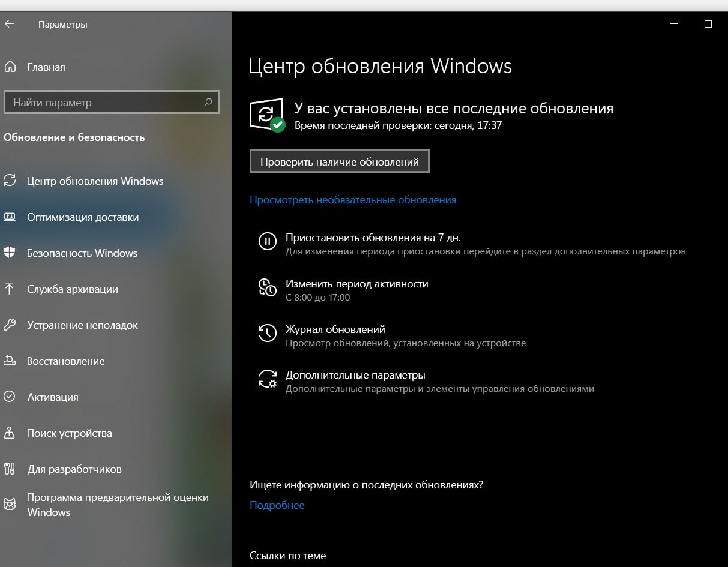The height and width of the screenshot is (567, 728).
Task: Click the pause icon for Приостановить обновления
Action: pos(267,241)
